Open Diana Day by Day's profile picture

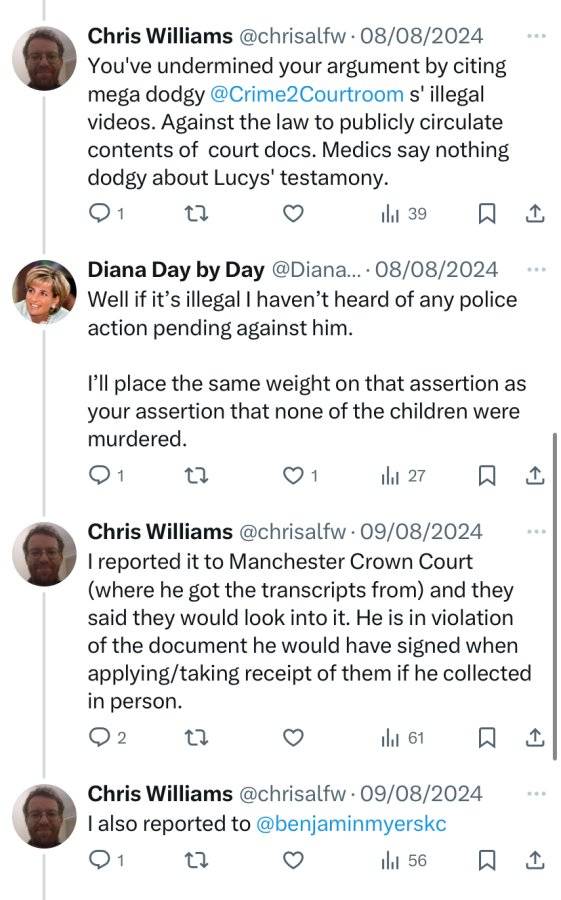(x=44, y=292)
